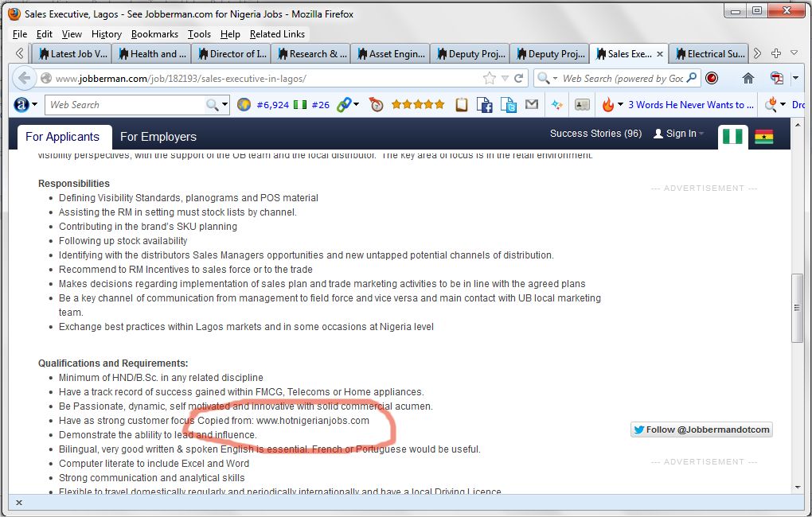Switch to the Research & ... tab
This screenshot has width=812, height=517.
pos(310,54)
